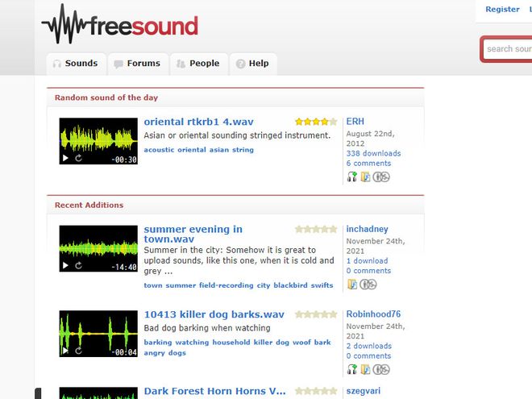Toggle loop on summer evening in town player
The image size is (532, 399).
[78, 266]
